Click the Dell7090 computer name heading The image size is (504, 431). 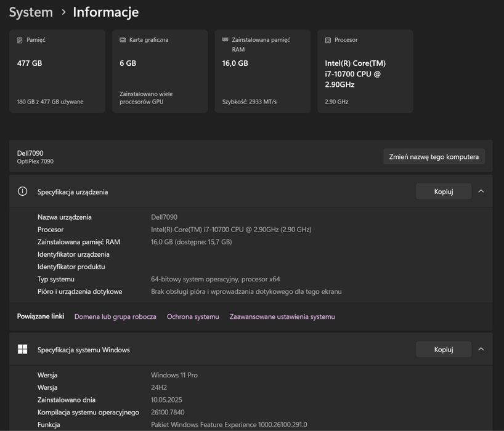(x=30, y=153)
